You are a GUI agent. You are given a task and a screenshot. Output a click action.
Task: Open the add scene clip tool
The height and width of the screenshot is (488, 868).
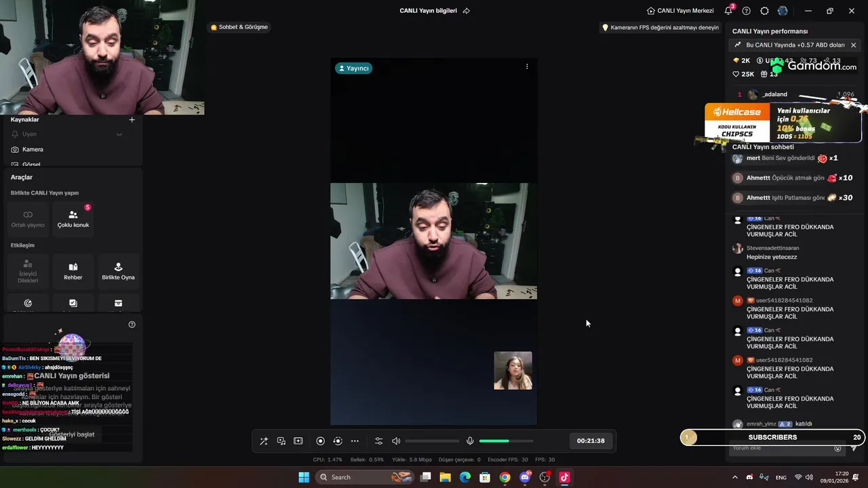coord(298,441)
